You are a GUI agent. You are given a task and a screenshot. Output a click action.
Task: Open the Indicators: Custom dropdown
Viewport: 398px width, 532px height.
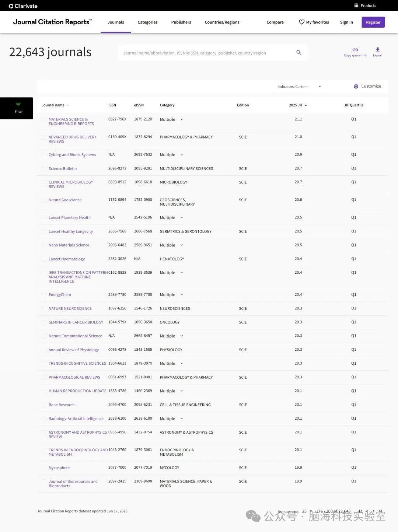coord(299,87)
